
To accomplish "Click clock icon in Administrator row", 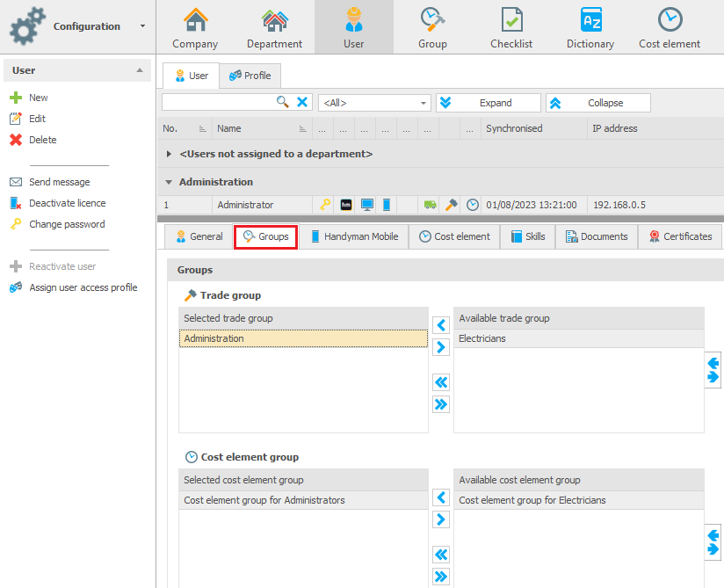I will (x=473, y=205).
